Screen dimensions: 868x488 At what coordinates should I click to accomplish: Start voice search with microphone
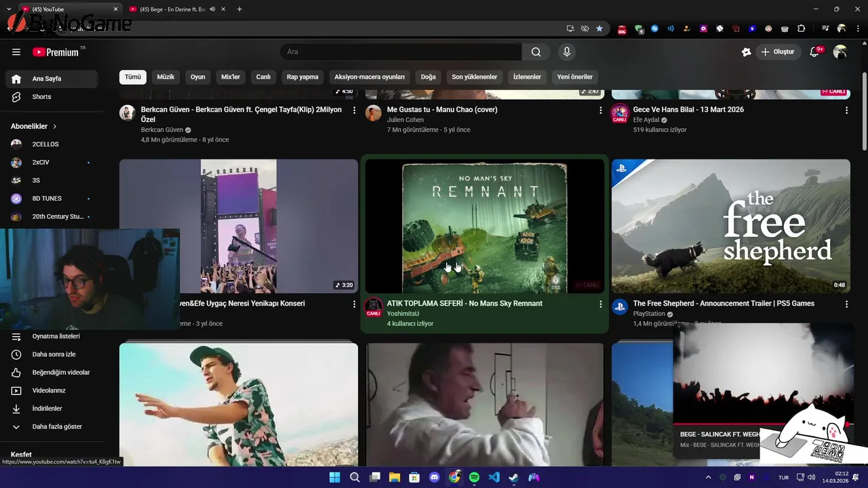tap(567, 52)
